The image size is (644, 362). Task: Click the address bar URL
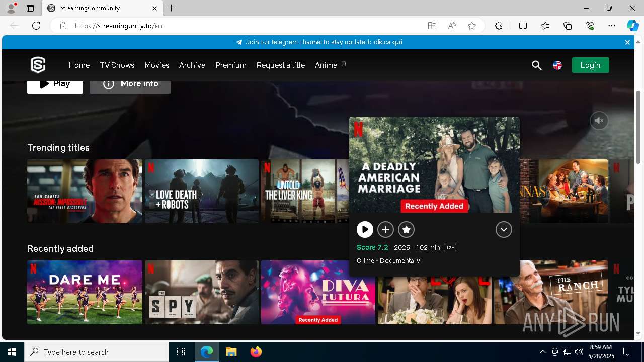pyautogui.click(x=118, y=26)
